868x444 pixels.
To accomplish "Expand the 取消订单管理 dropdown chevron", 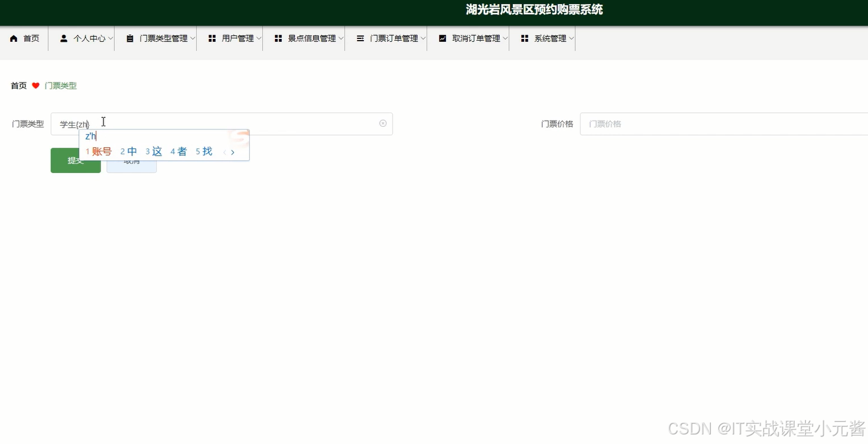I will click(x=505, y=38).
